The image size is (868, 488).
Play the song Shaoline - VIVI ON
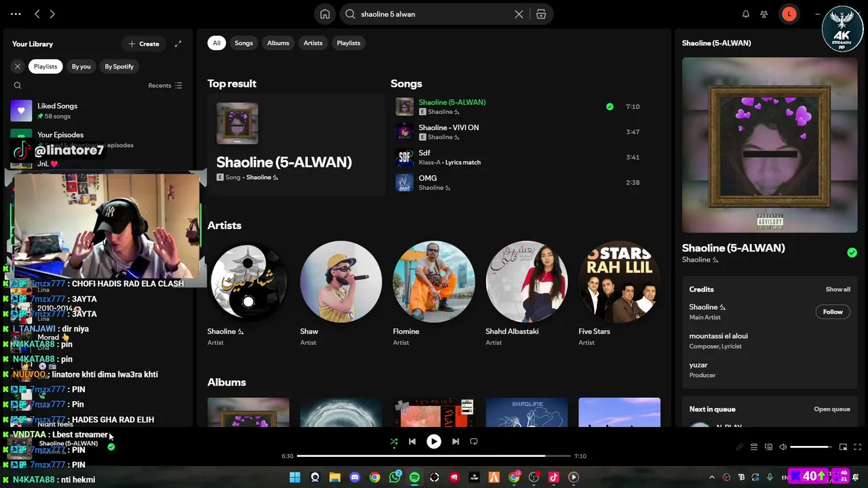click(x=519, y=131)
